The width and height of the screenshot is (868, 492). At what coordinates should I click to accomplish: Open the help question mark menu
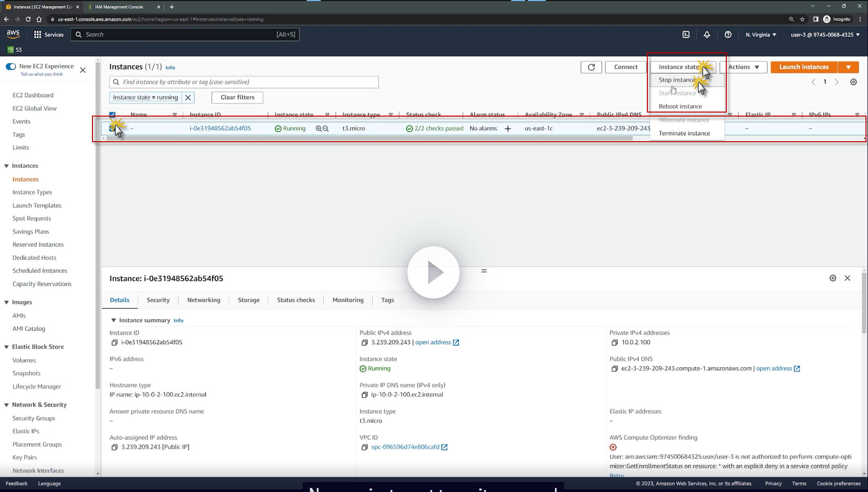pos(728,35)
